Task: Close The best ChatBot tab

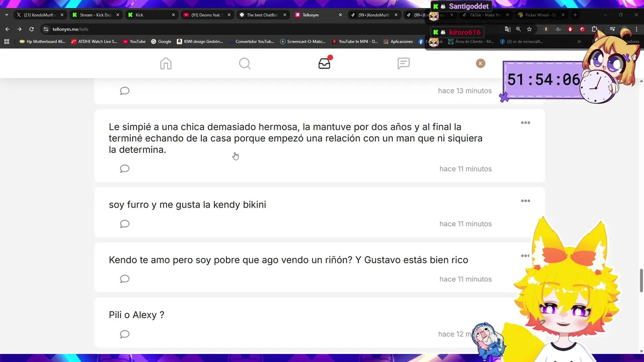Action: pos(284,15)
